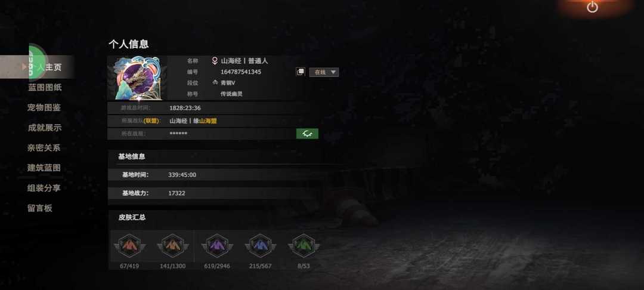The image size is (644, 290).
Task: Switch to 亲密关系 page
Action: (44, 148)
